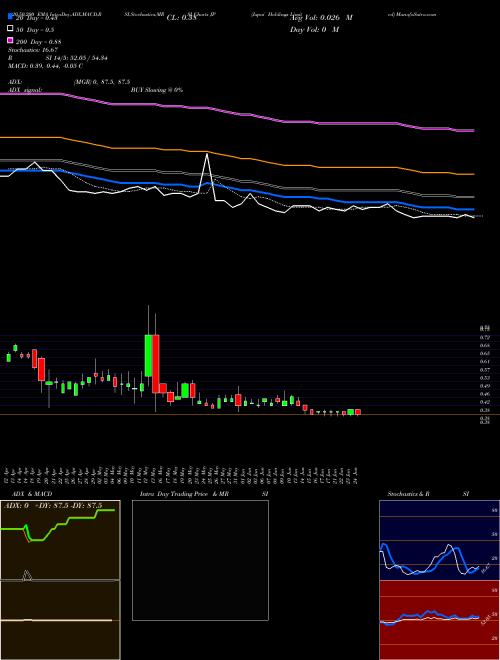500x660 pixels.
Task: Click the 'ADX: 0 +DY: 87.5 -DY: 87.5' readout
Action: 53,506
